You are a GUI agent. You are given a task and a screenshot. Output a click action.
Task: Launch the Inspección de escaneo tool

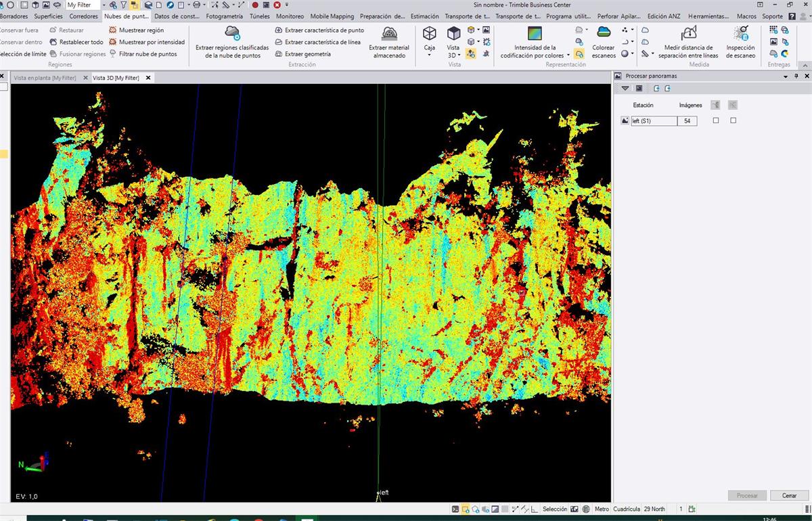coord(741,34)
